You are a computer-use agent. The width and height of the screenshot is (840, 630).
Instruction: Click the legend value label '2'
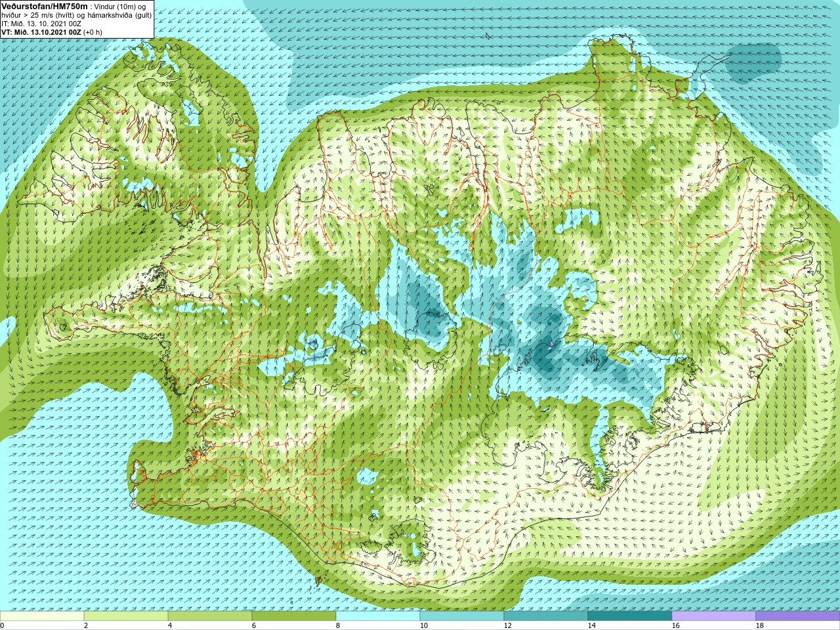pos(86,625)
